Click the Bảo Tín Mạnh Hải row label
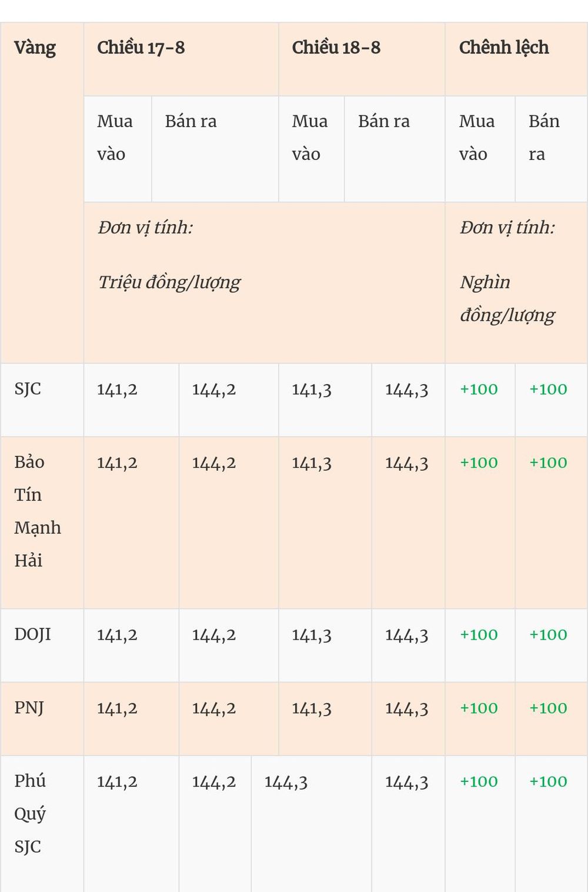588x892 pixels. 38,511
